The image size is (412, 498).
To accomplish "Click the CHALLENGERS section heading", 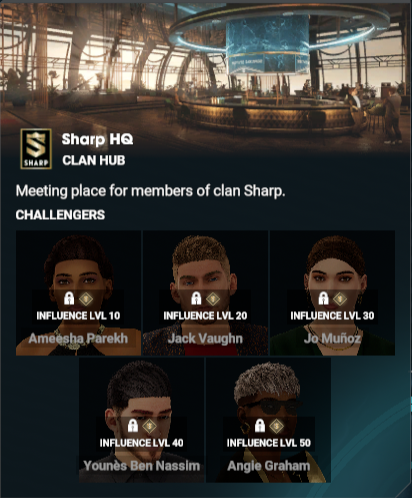I will [x=60, y=215].
